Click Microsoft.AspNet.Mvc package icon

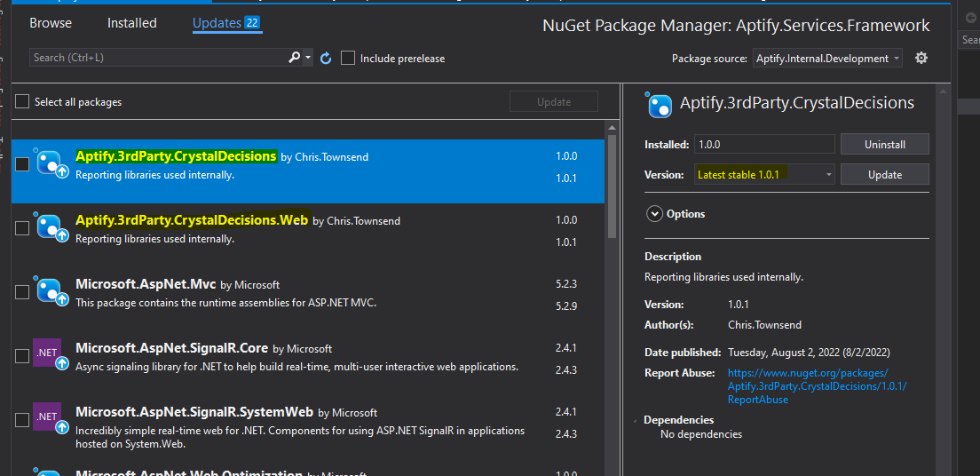click(50, 291)
